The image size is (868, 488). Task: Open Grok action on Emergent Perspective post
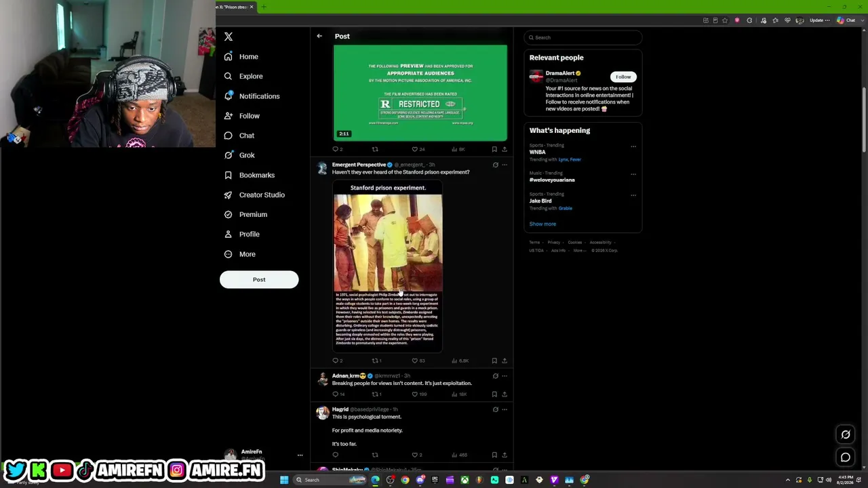point(496,165)
